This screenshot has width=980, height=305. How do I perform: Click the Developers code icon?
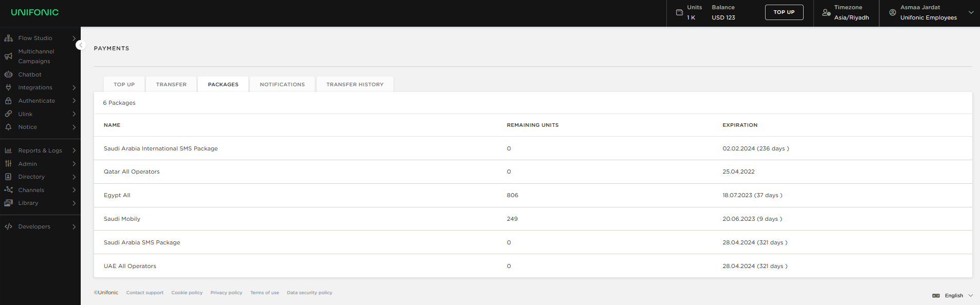click(8, 226)
